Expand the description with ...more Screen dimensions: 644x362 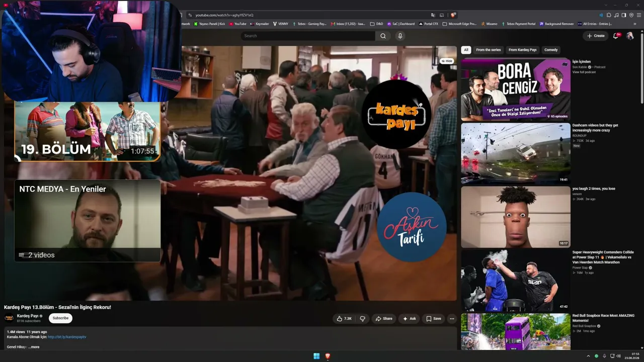tap(34, 347)
